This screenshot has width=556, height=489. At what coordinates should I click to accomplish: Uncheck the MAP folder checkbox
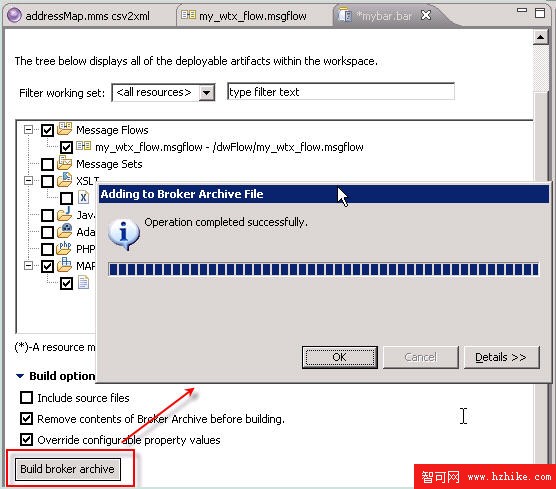coord(48,266)
